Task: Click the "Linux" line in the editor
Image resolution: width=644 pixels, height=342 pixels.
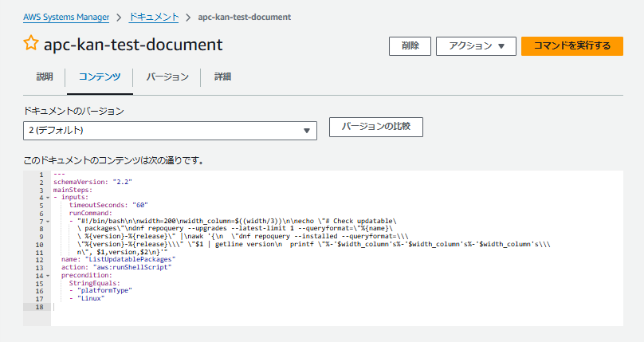Action: tap(87, 298)
